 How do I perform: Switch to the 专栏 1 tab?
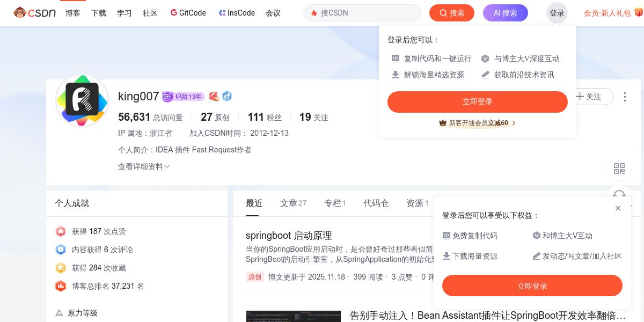coord(335,203)
